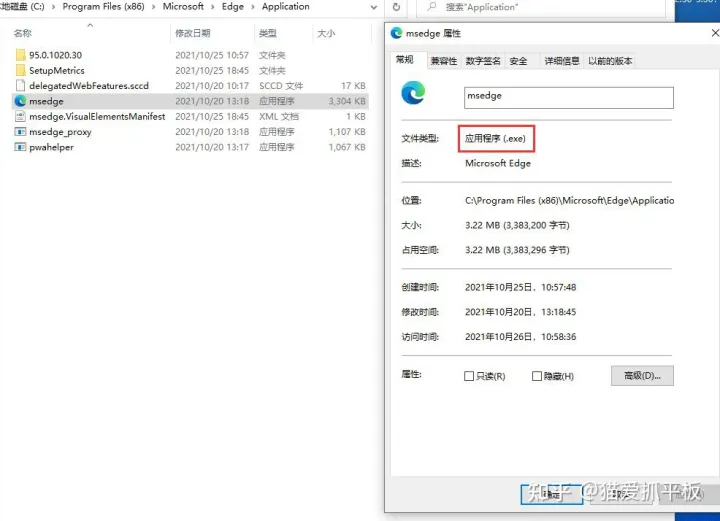Image resolution: width=720 pixels, height=521 pixels.
Task: Switch to the 兼容性 tab
Action: (444, 61)
